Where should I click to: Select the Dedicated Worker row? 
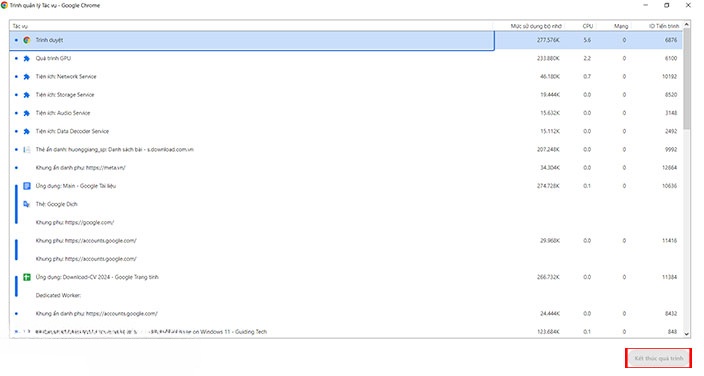(x=346, y=296)
